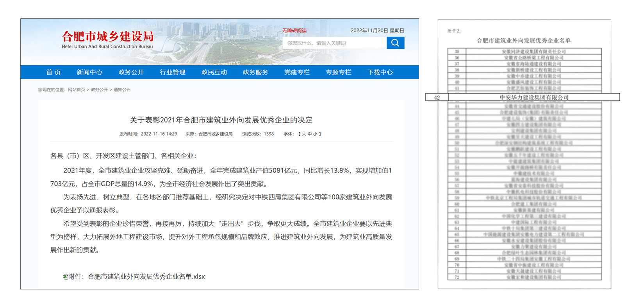The width and height of the screenshot is (644, 307).
Task: Click the Excel icon beside the attachment
Action: (x=65, y=277)
